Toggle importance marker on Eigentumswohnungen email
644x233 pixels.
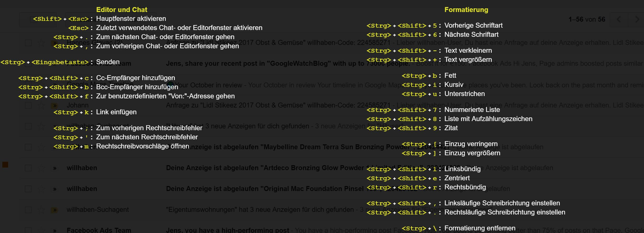54,210
